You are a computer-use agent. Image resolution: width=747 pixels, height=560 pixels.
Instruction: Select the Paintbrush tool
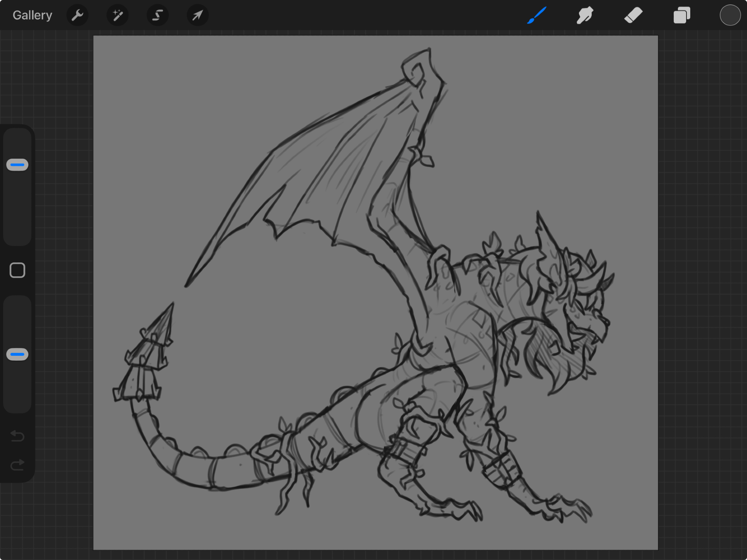537,15
